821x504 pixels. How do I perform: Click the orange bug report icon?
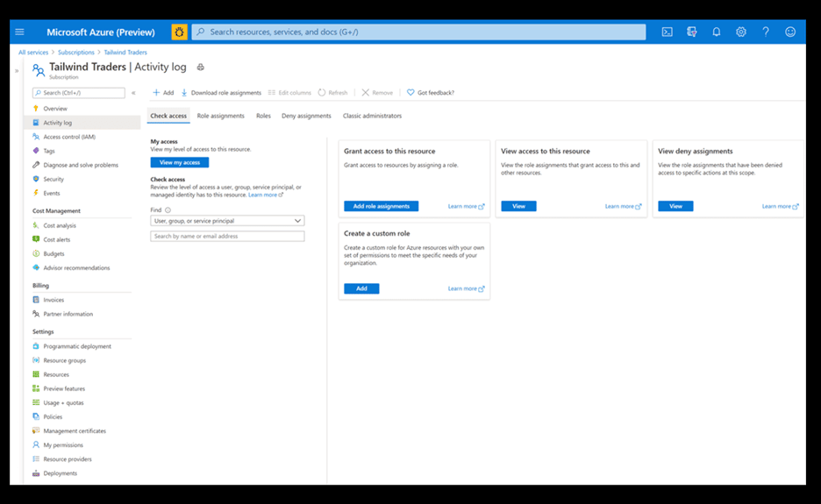[x=179, y=32]
